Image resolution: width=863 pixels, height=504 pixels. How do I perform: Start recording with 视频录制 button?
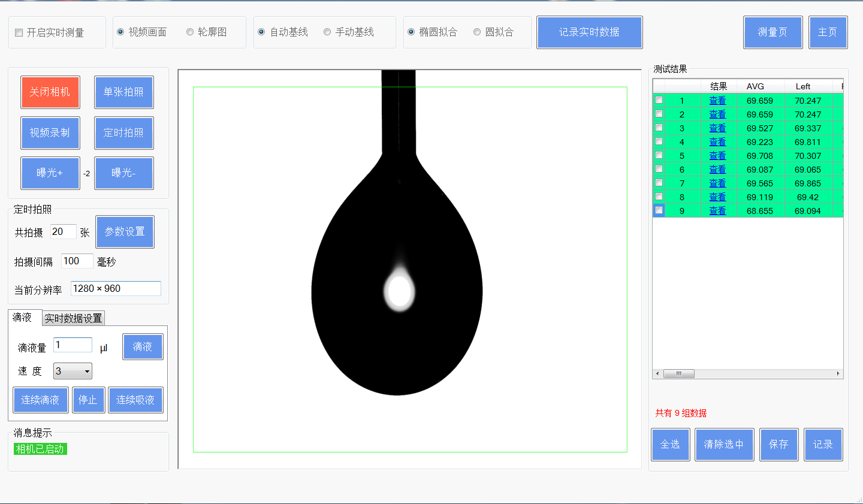pos(50,133)
